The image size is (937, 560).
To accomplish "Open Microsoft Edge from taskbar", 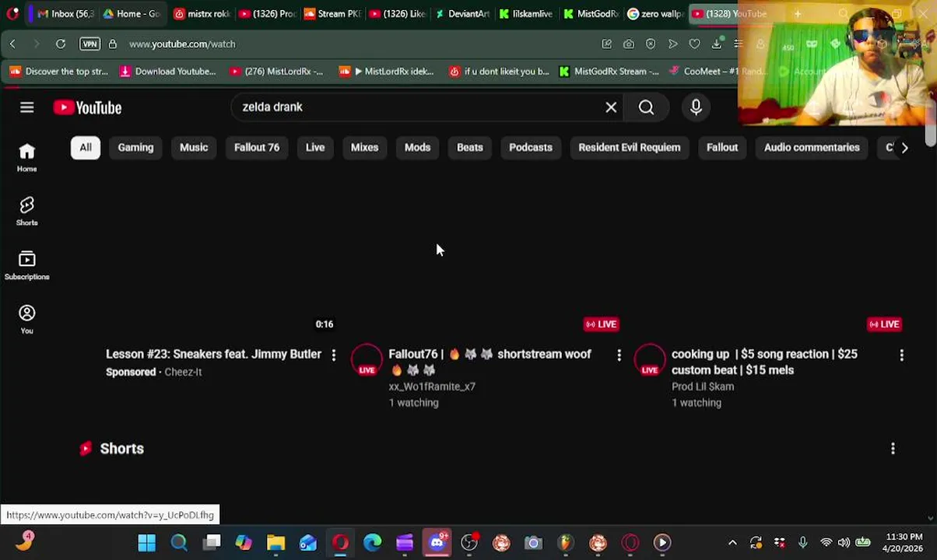I will click(x=373, y=543).
